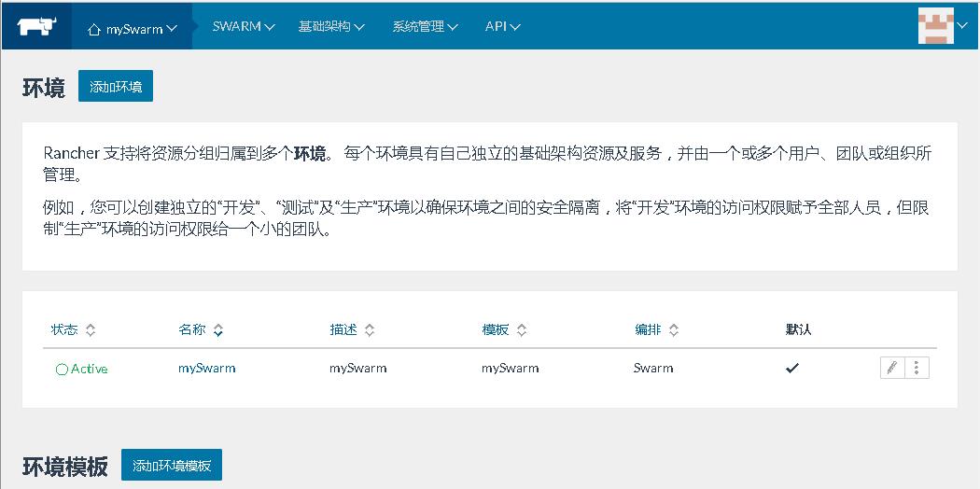The image size is (980, 489).
Task: Sort table by 状态 column
Action: 73,329
